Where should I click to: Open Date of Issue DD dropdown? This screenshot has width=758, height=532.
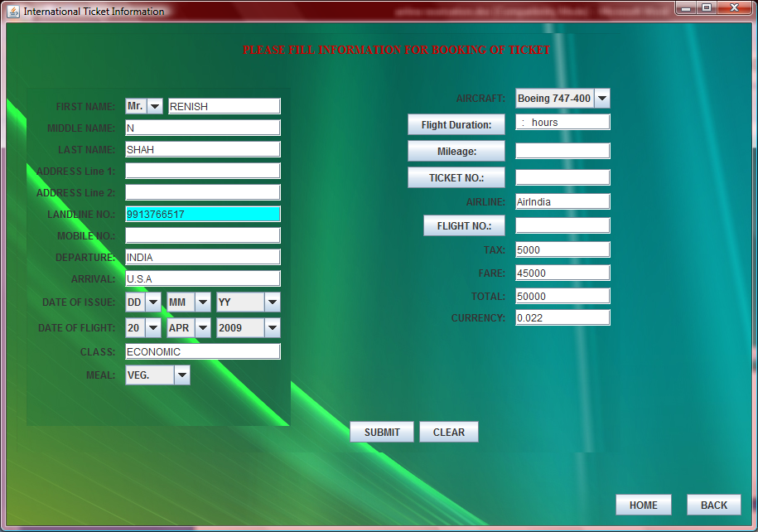pos(143,302)
